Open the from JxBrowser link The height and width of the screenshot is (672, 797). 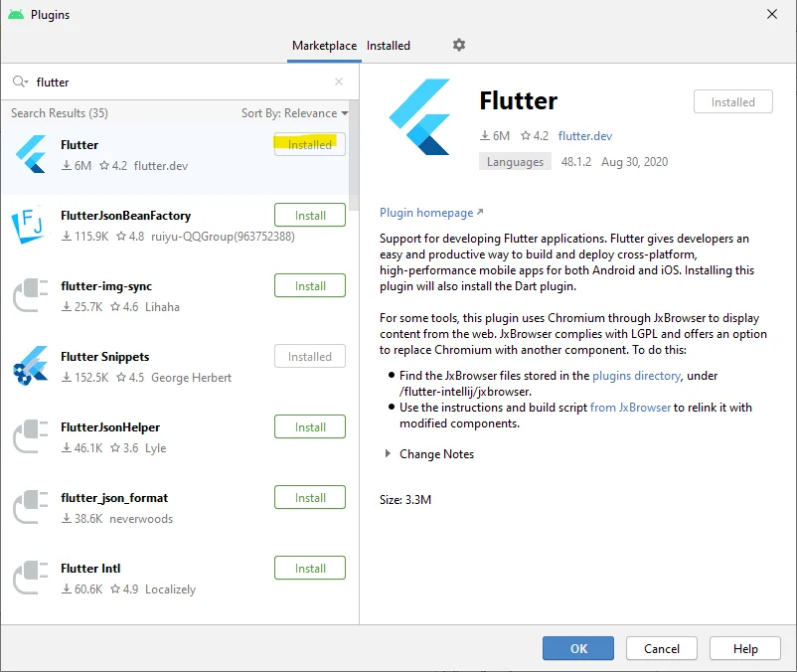[x=630, y=408]
